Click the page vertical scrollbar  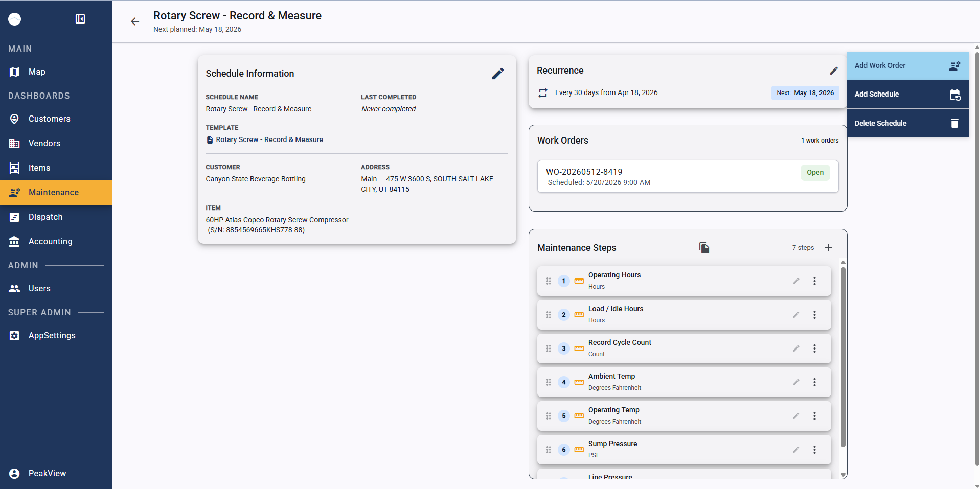coord(977,258)
